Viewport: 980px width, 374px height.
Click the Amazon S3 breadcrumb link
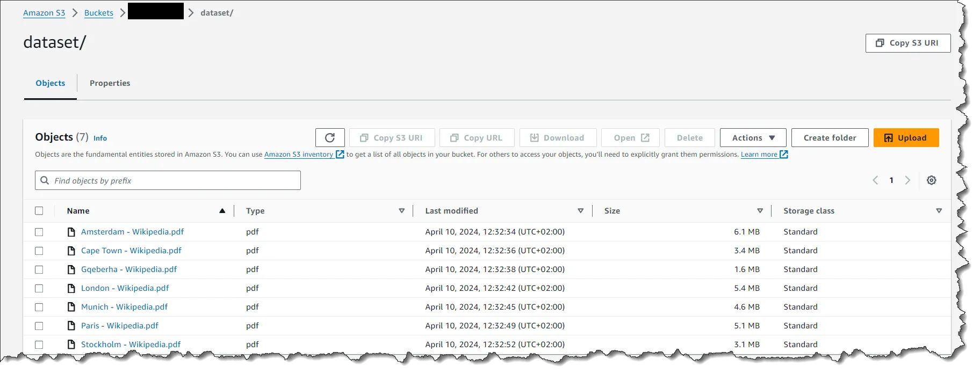tap(44, 13)
